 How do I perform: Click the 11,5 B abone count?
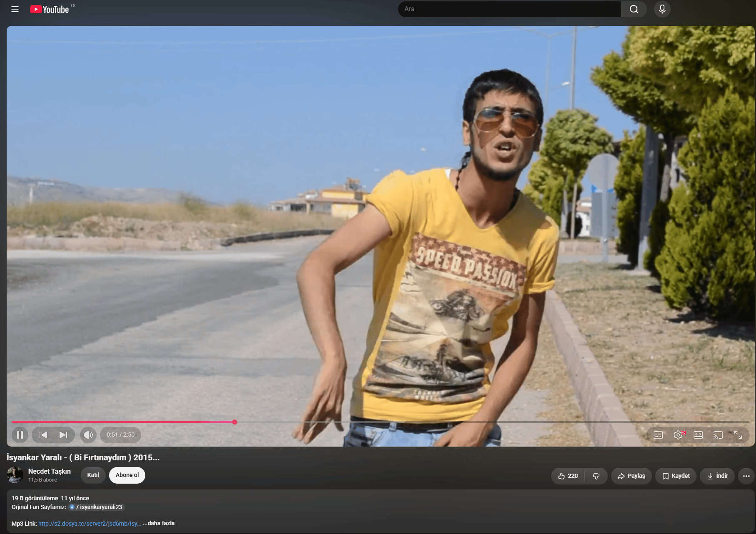(x=43, y=480)
